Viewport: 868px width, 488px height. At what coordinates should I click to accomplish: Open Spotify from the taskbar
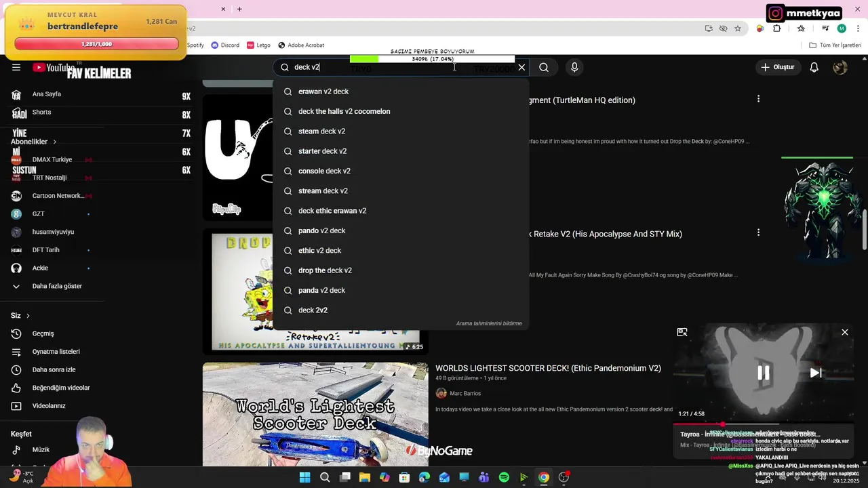(x=504, y=477)
